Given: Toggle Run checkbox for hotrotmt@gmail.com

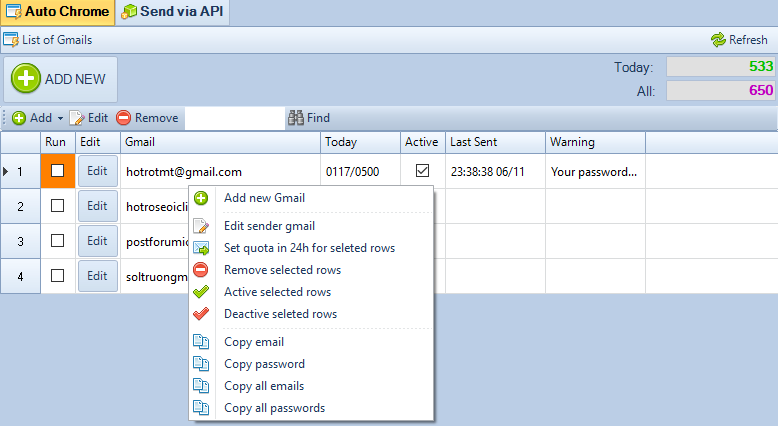Looking at the screenshot, I should tap(58, 171).
